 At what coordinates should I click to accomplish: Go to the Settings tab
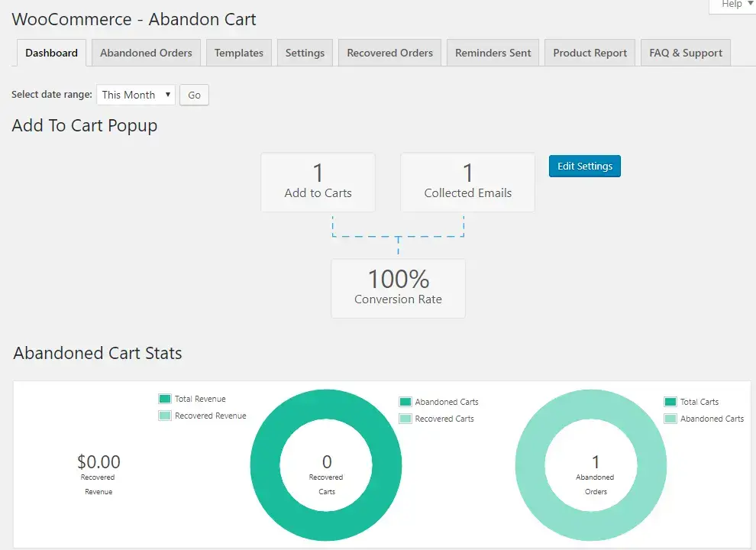[305, 53]
